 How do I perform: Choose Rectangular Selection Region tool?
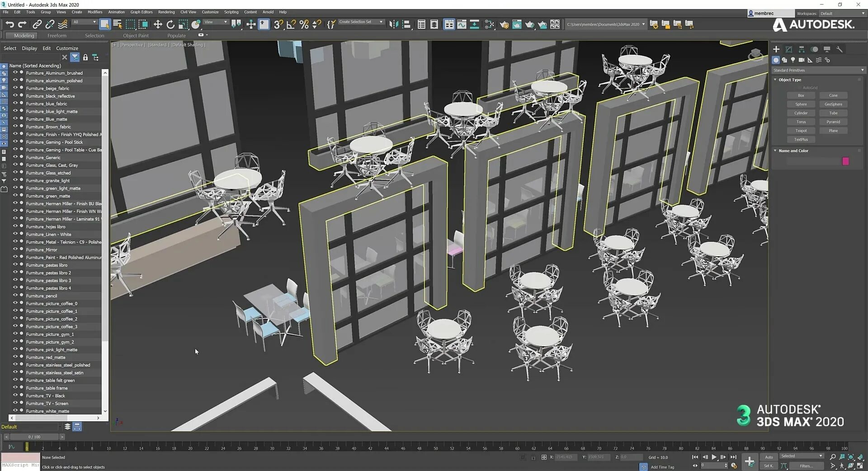[x=131, y=24]
